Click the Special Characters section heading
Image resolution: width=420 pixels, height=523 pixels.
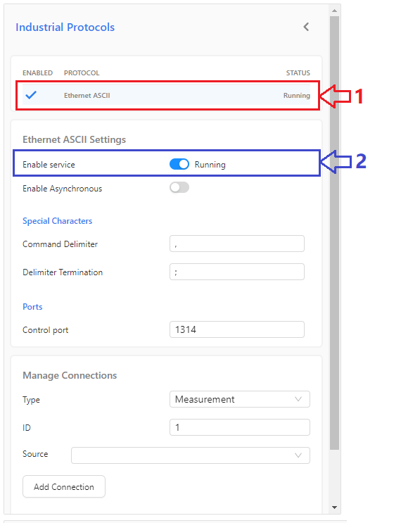(x=57, y=221)
